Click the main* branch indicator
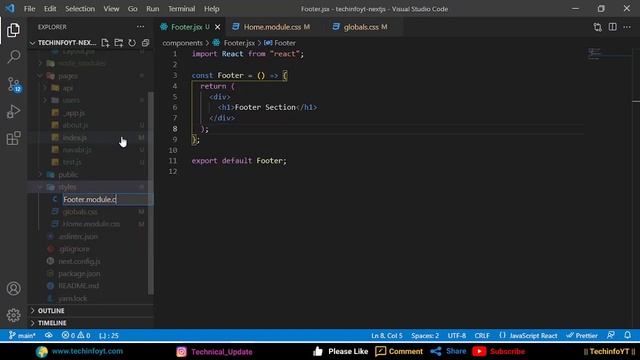 (x=22, y=336)
